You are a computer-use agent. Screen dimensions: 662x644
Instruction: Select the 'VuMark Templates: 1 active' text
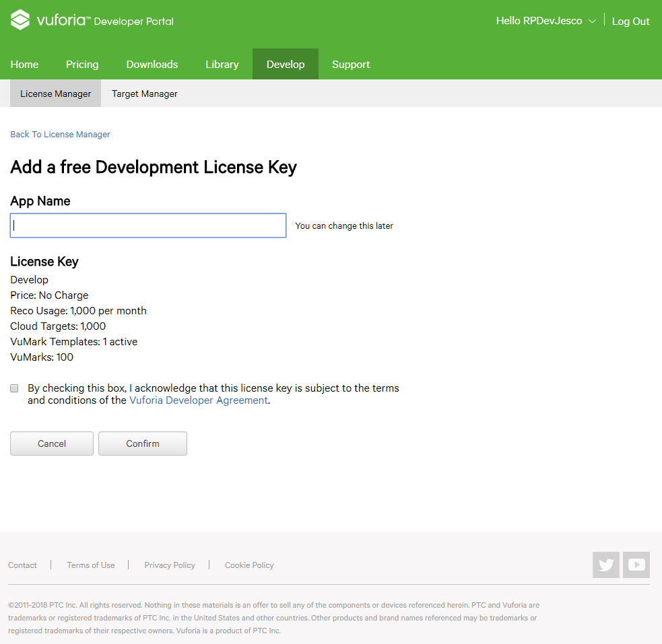[74, 342]
